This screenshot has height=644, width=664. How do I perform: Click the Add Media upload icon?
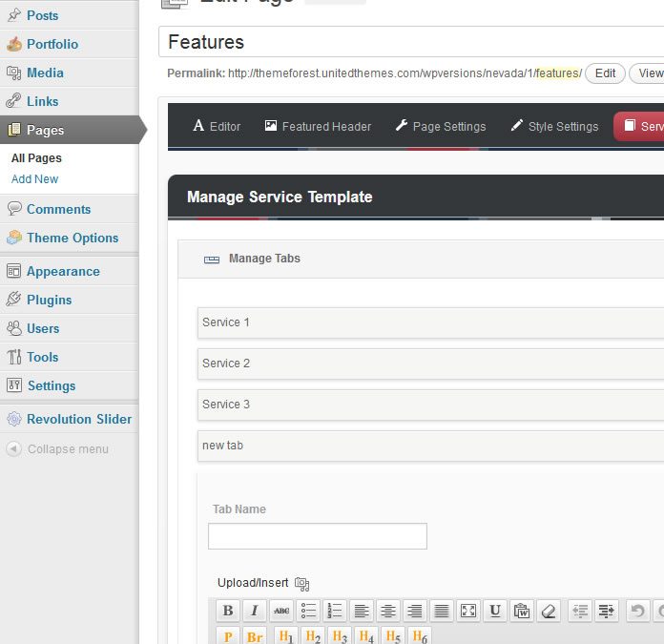pos(302,584)
